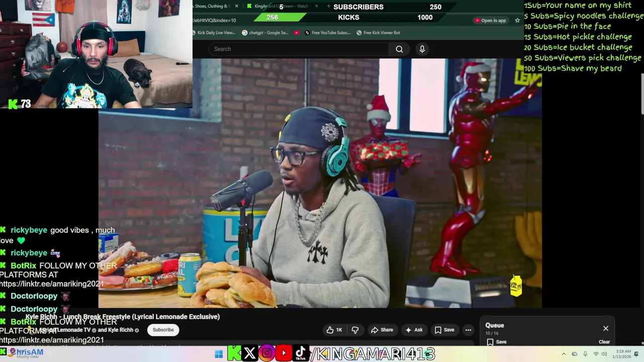This screenshot has height=362, width=644.
Task: Activate voice search microphone on YouTube
Action: click(x=422, y=49)
